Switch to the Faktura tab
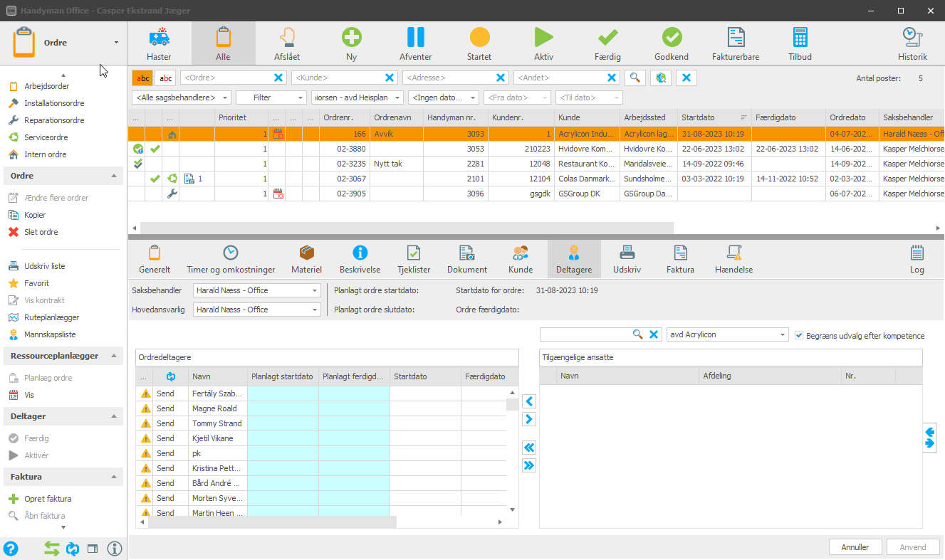Screen dimensions: 945x560 (680, 259)
